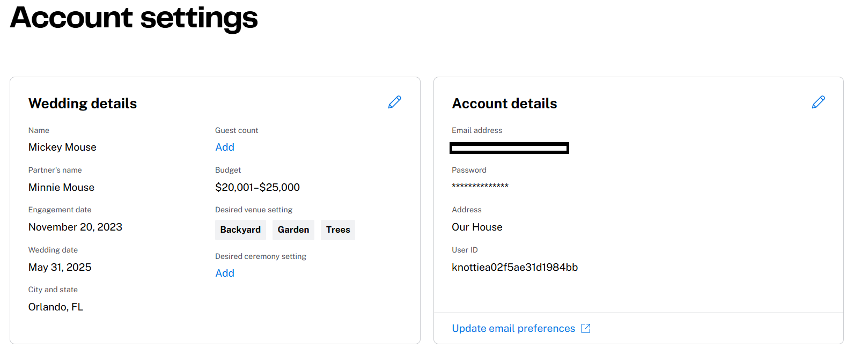Select the Trees venue tag
The image size is (868, 363).
(338, 229)
